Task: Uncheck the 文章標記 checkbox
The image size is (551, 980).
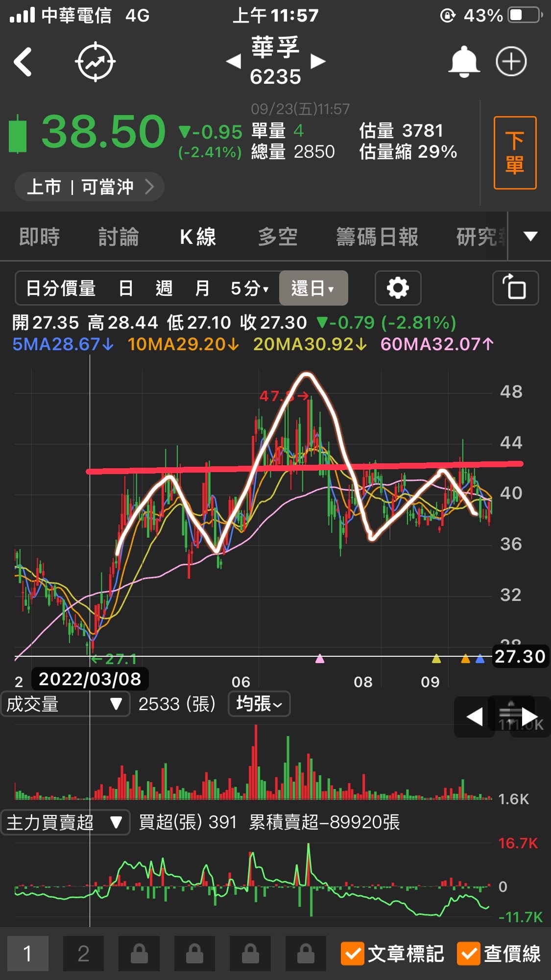Action: pos(353,954)
